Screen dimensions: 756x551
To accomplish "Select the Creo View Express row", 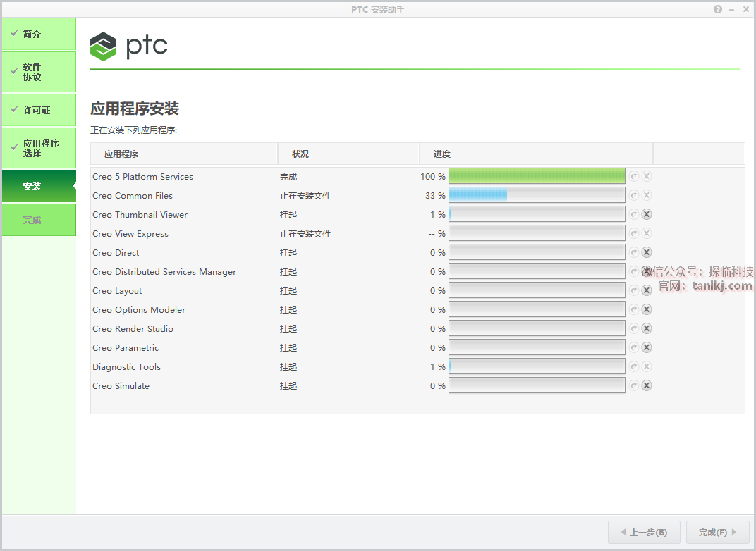I will [130, 234].
